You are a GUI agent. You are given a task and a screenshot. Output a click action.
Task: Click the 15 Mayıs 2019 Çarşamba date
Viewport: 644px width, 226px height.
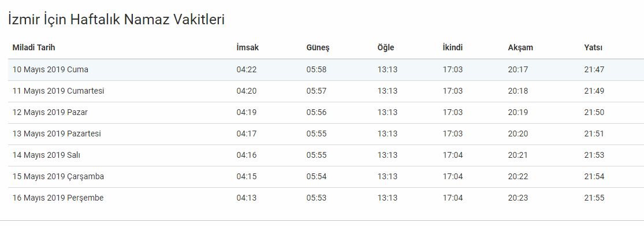pos(58,177)
